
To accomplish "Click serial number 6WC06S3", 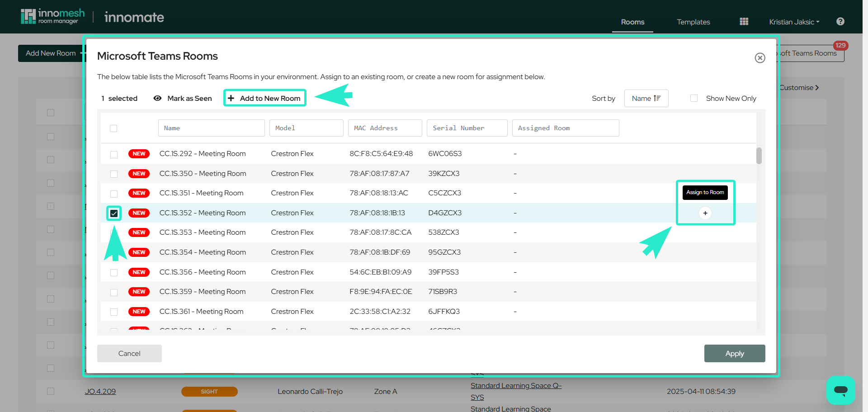I will [x=445, y=154].
